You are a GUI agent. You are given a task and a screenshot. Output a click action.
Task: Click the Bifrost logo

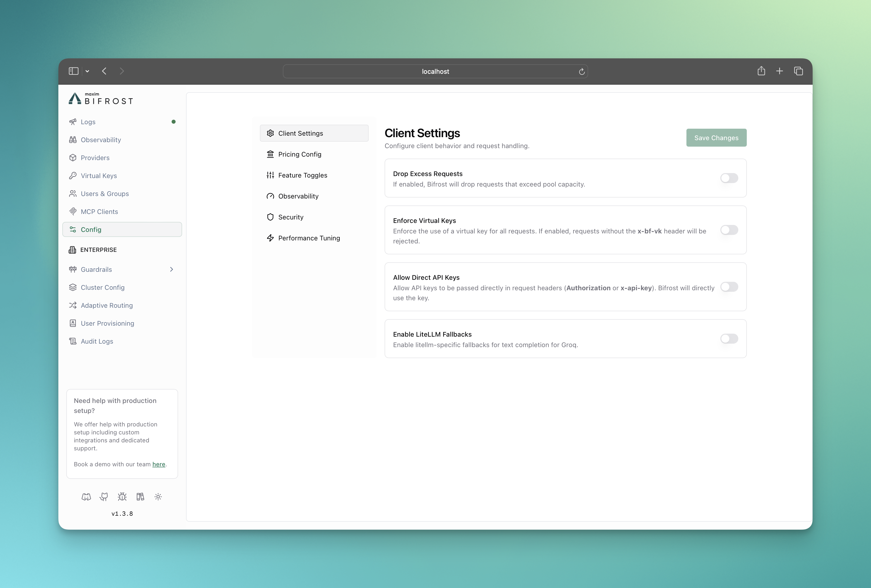pyautogui.click(x=100, y=98)
